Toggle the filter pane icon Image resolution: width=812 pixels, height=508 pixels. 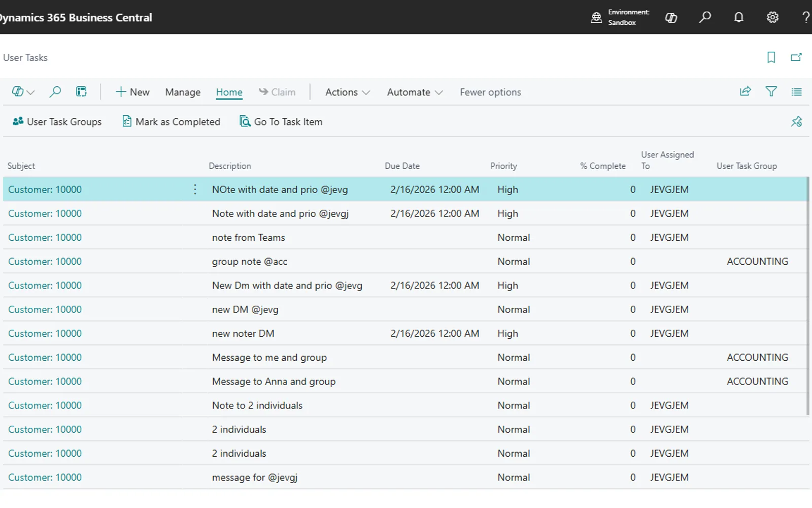pyautogui.click(x=771, y=91)
